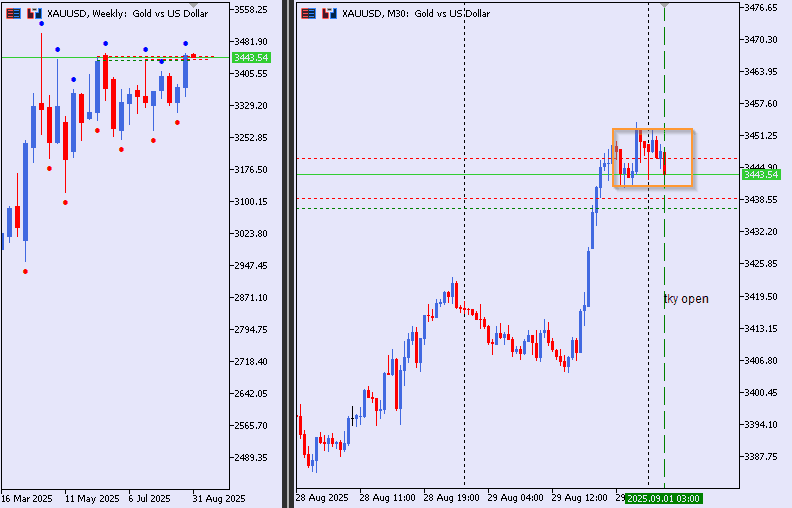The width and height of the screenshot is (792, 508).
Task: Click the 3406.80 price on M30 scale
Action: 761,361
